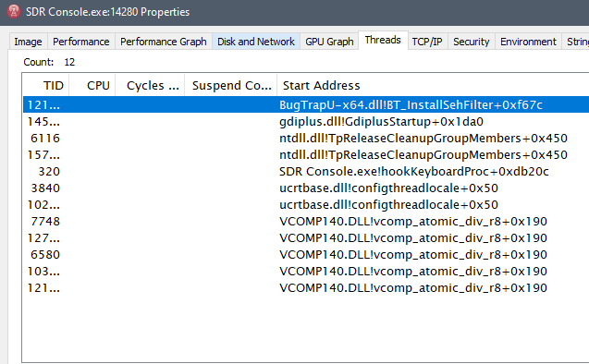Select the BugTrapU-x64.dll!BT_InstallSehFilter+0xf67c thread row
The image size is (589, 364).
click(306, 104)
